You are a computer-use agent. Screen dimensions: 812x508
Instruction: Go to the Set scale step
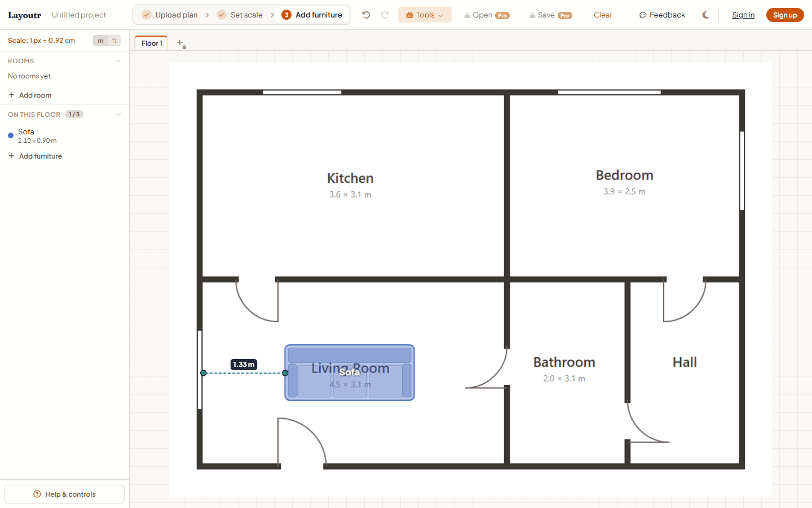[240, 15]
